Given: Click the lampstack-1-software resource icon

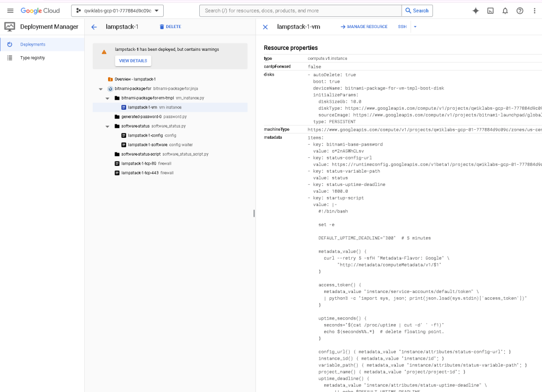Looking at the screenshot, I should tap(124, 145).
